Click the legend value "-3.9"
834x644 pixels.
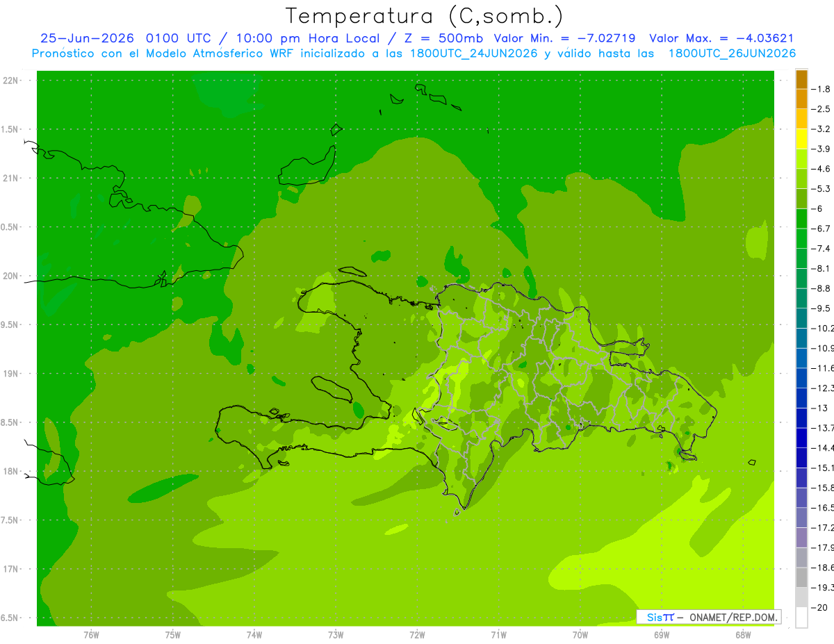821,149
